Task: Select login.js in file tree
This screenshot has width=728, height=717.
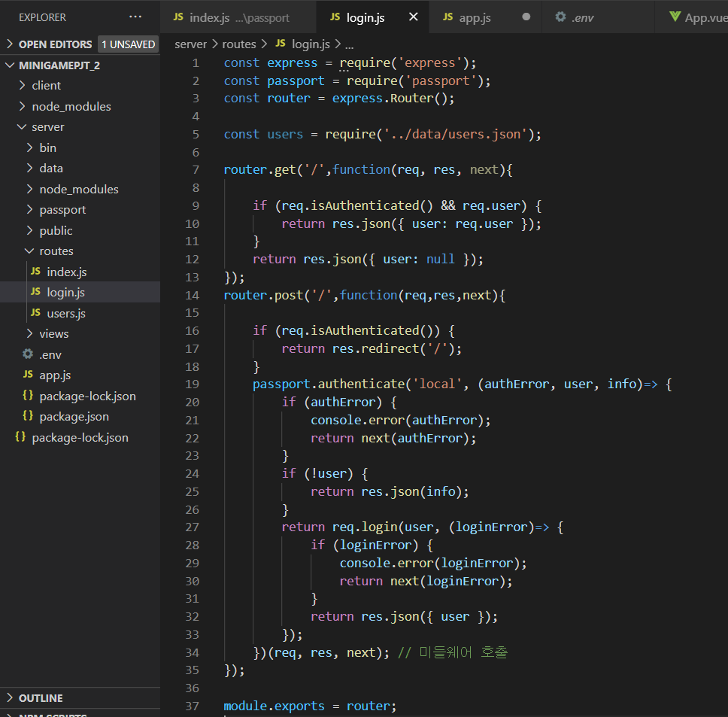Action: point(80,293)
